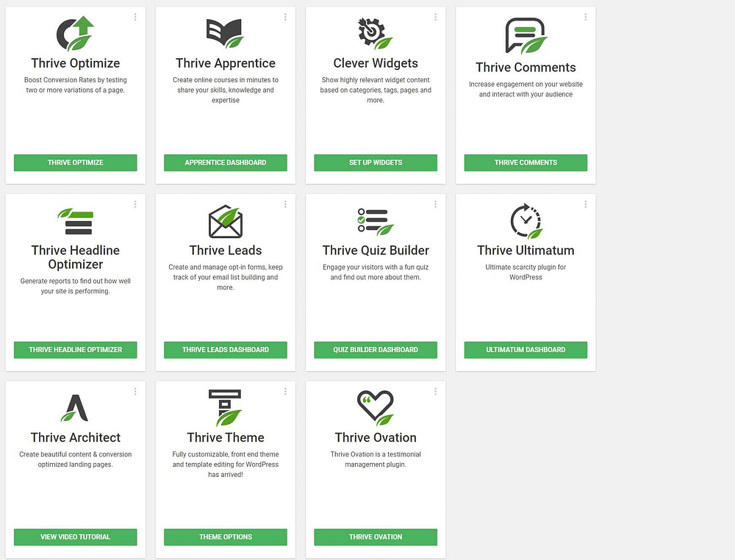Click the Set Up Widgets button
The width and height of the screenshot is (735, 560).
[x=376, y=162]
